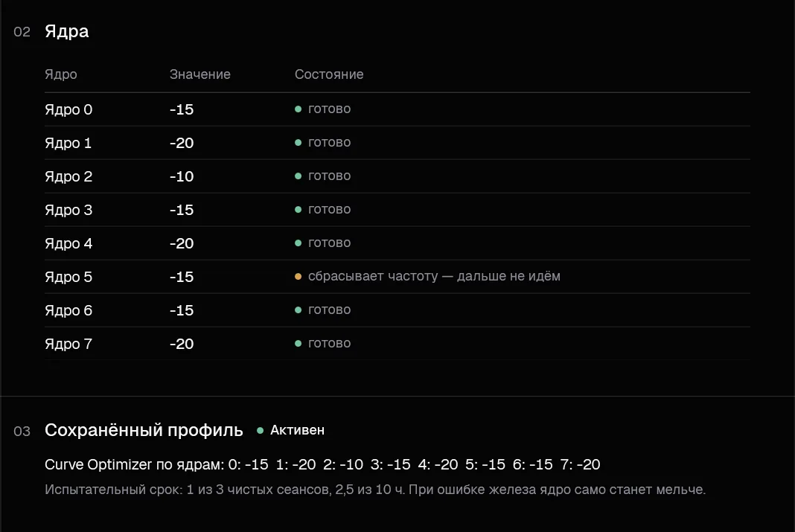The image size is (795, 532).
Task: Click 'готово' status of Ядро 1
Action: tap(330, 142)
